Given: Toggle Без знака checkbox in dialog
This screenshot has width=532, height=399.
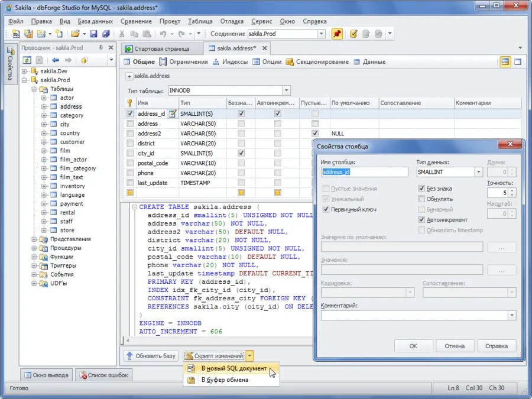Looking at the screenshot, I should tap(421, 189).
